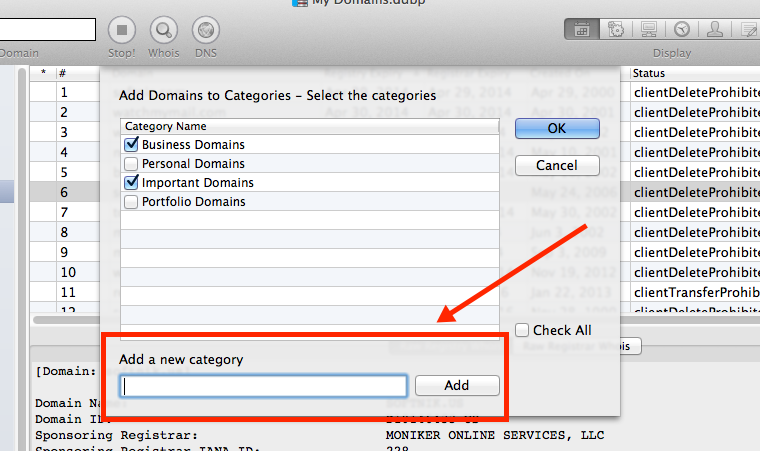Cancel the Add Domains dialog
Image resolution: width=760 pixels, height=451 pixels.
click(557, 165)
